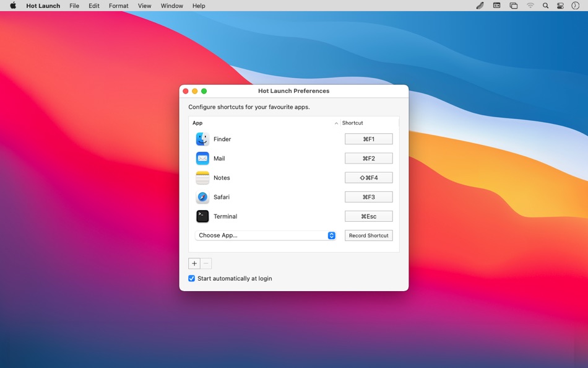Disable Start automatically at login

click(191, 278)
